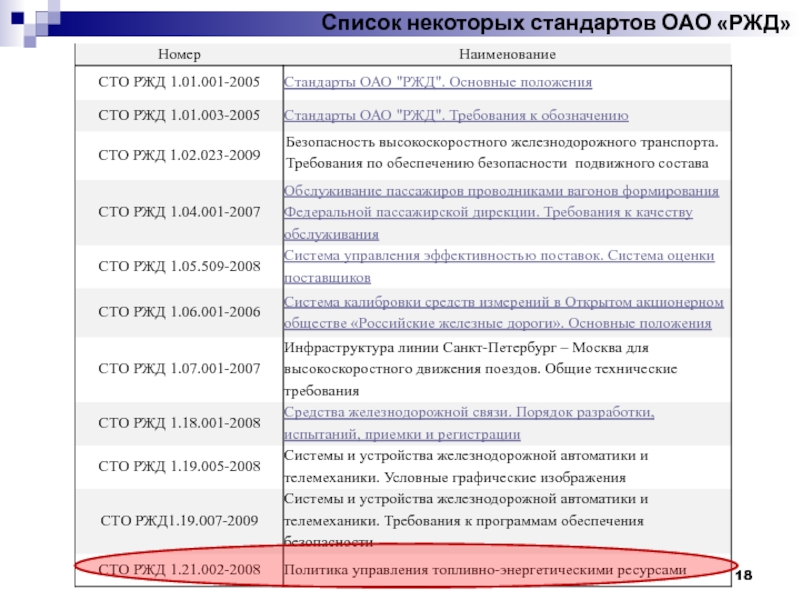Select cell "СТО РЖД 1.07.001-2007"
The width and height of the screenshot is (800, 600).
point(179,368)
